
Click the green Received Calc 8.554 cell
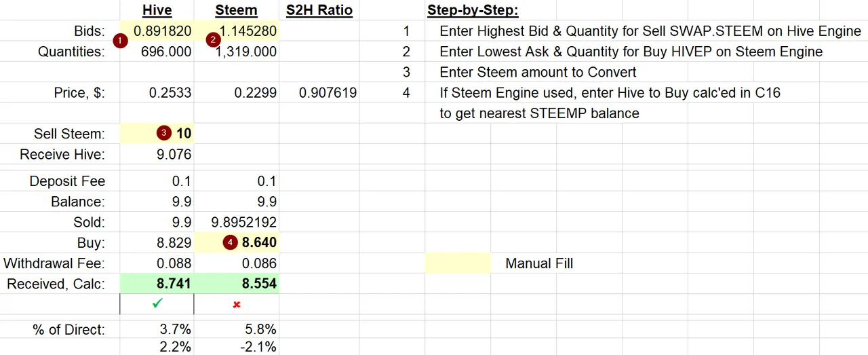coord(237,284)
